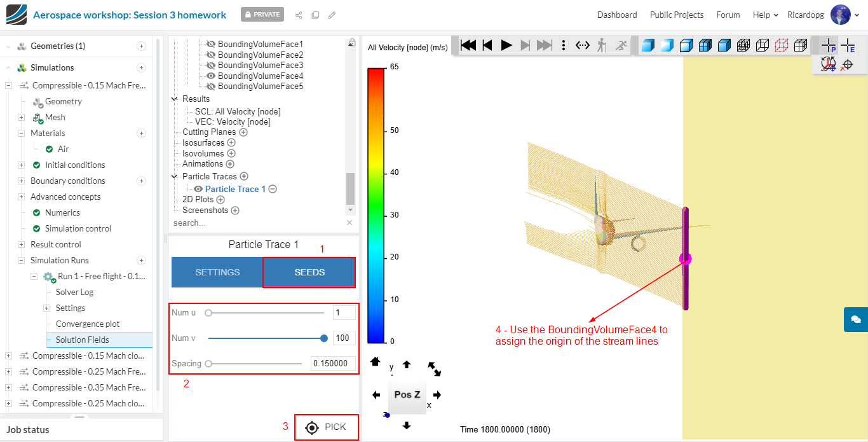Open Public Projects page
Viewport: 868px width, 442px height.
point(677,15)
